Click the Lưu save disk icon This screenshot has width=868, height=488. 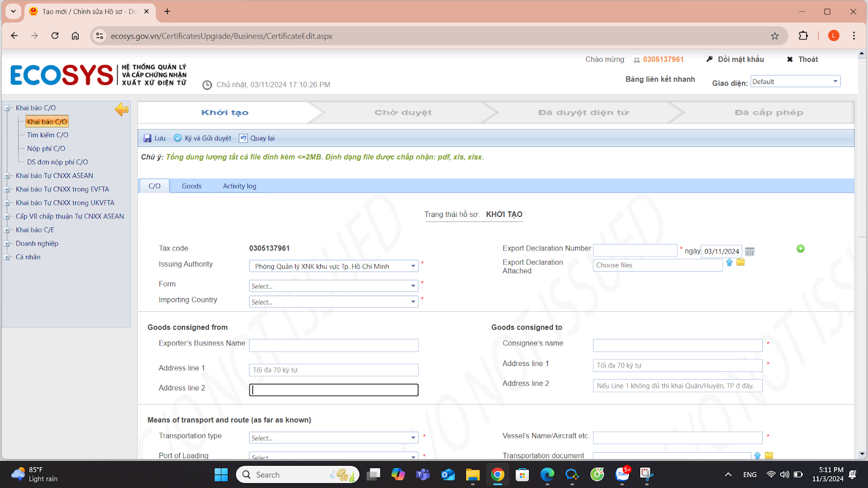(x=148, y=138)
